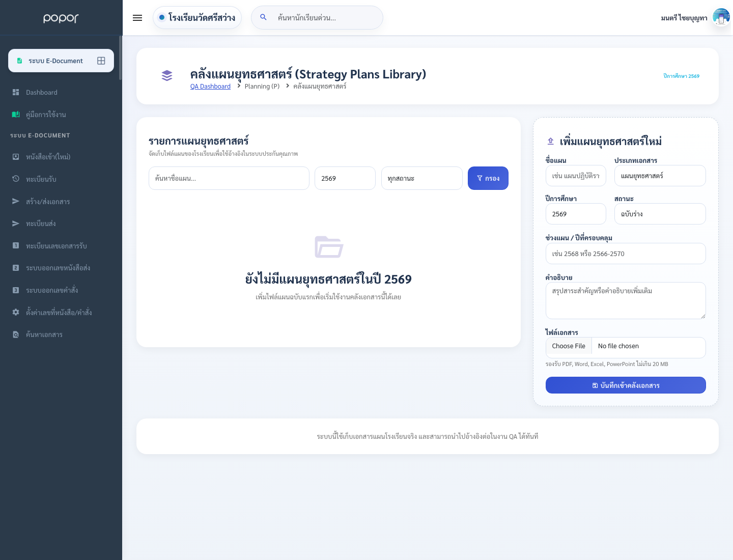
Task: Open the user avatar at top right
Action: click(x=721, y=17)
